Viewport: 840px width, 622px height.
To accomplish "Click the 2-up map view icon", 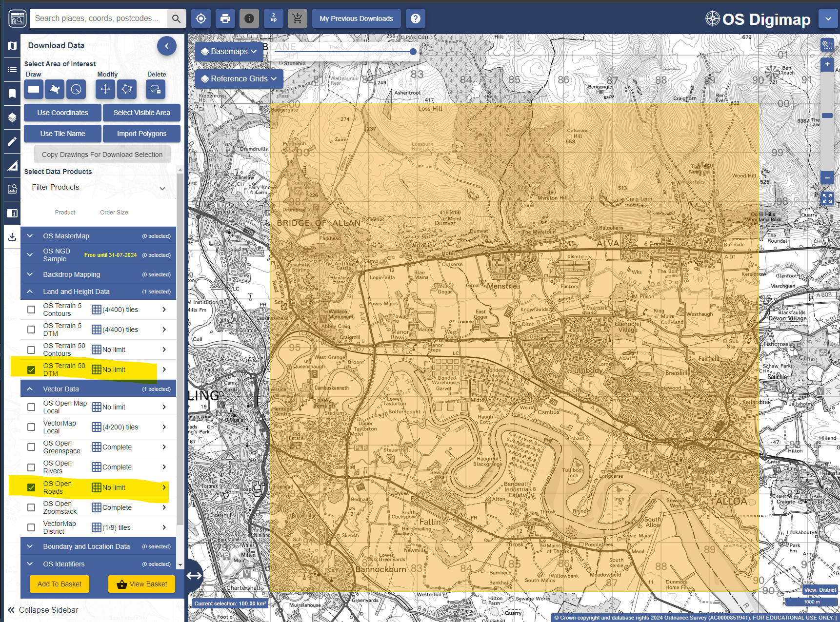I will [x=274, y=19].
